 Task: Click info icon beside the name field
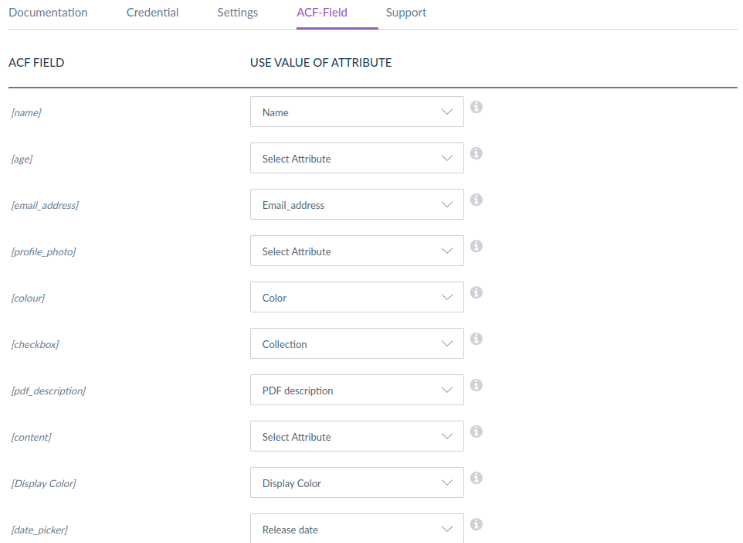pos(477,107)
